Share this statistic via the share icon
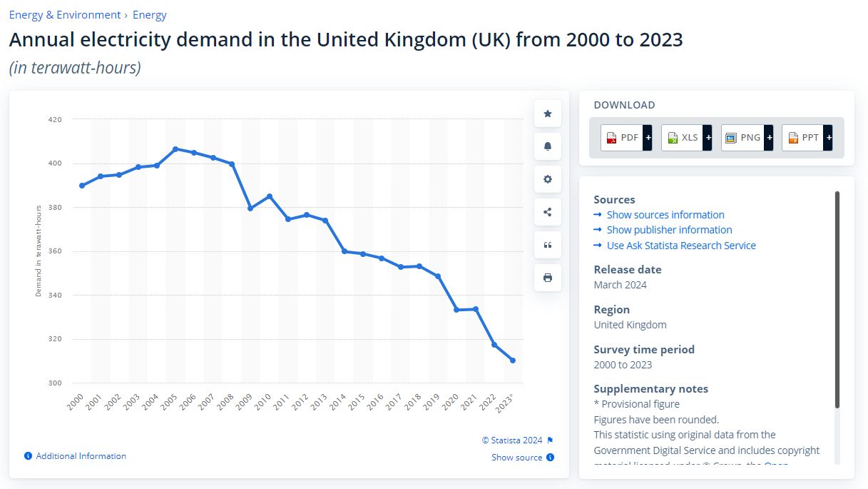The height and width of the screenshot is (489, 868). (547, 211)
